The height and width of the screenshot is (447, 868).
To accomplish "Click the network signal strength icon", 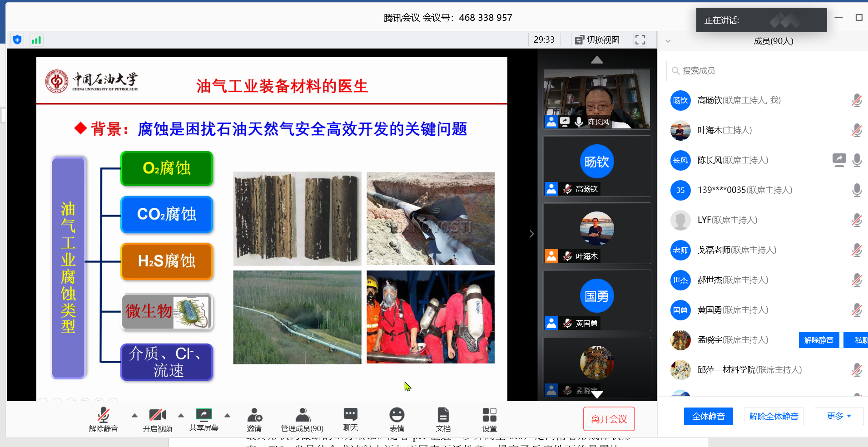I will click(x=36, y=40).
